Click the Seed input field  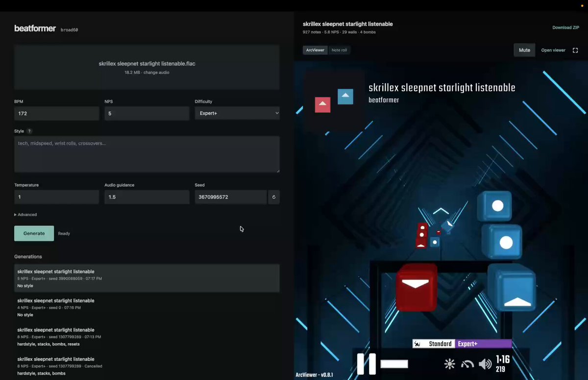coord(231,197)
